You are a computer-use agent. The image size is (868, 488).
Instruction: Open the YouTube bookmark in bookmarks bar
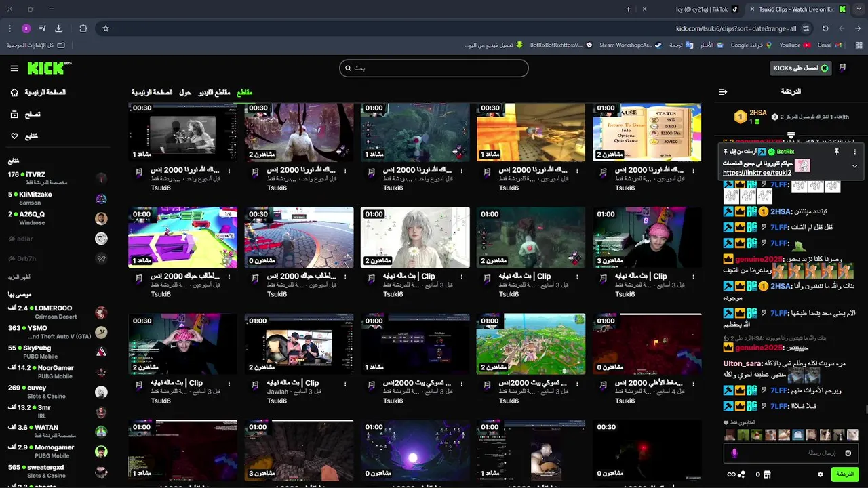pos(795,45)
